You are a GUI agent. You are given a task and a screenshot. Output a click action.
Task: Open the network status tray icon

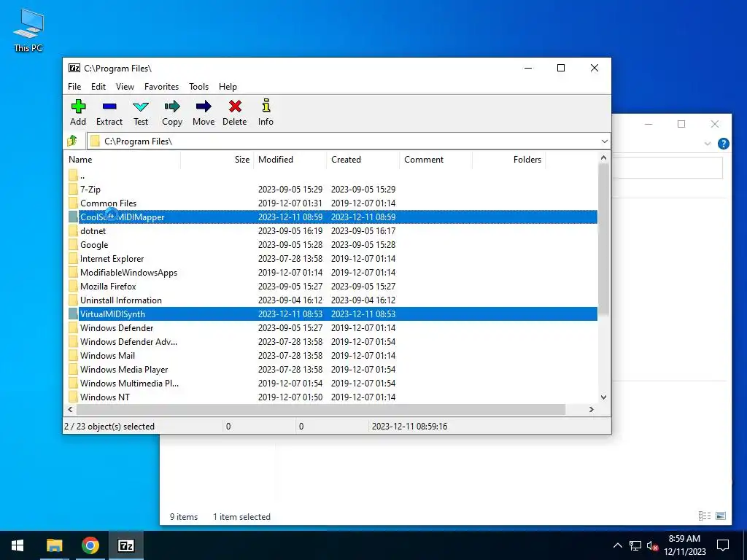point(635,545)
